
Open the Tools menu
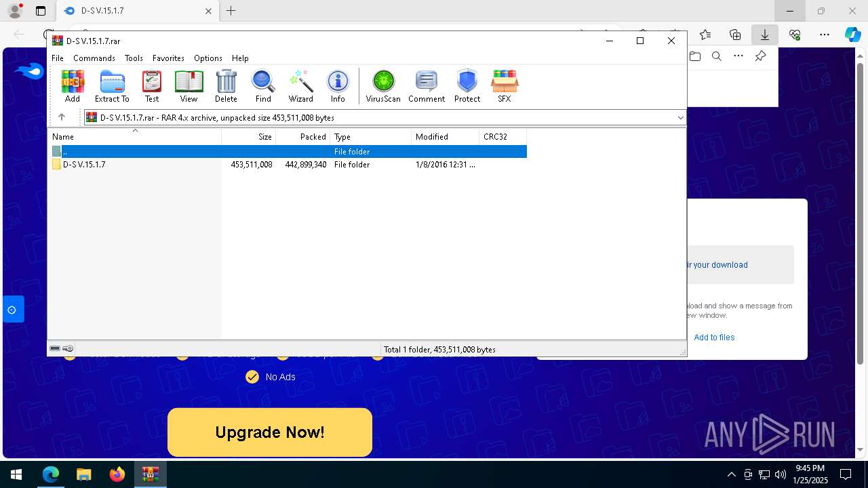pos(134,58)
